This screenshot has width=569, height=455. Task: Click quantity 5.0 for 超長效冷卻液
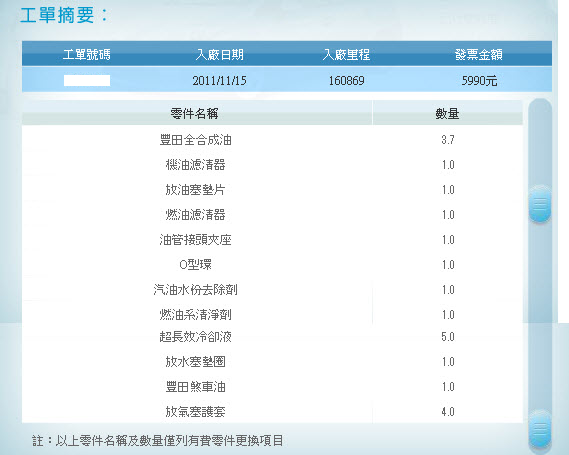click(x=448, y=337)
